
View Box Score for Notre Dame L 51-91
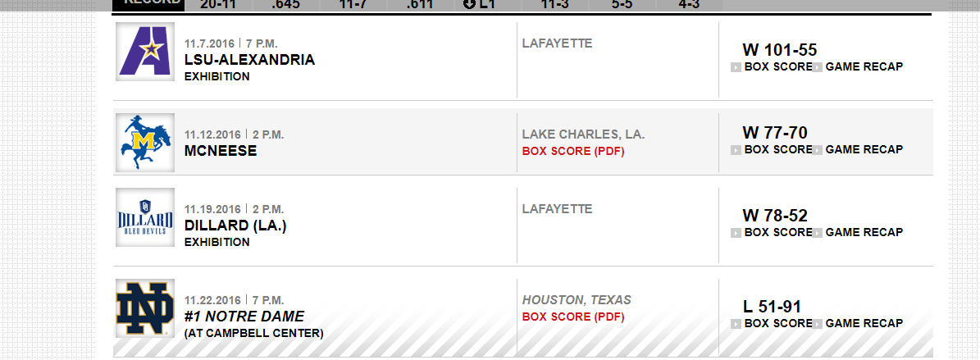click(x=777, y=324)
